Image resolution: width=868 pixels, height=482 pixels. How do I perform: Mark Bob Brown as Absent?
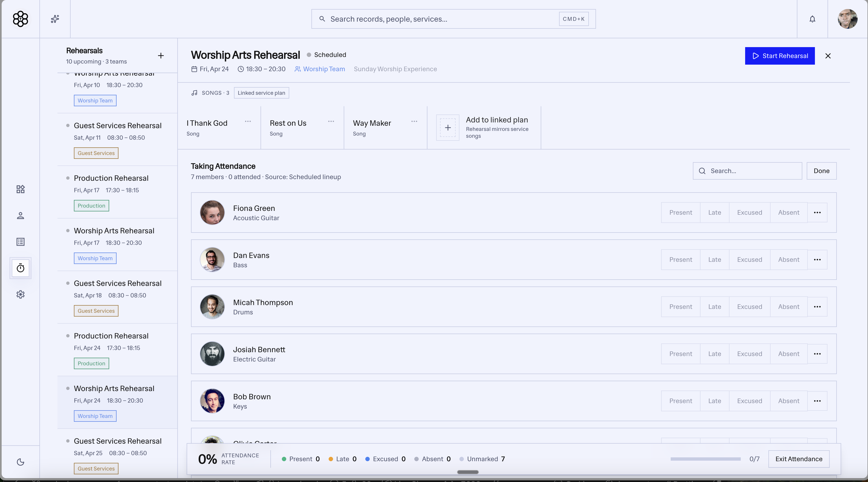pyautogui.click(x=788, y=401)
